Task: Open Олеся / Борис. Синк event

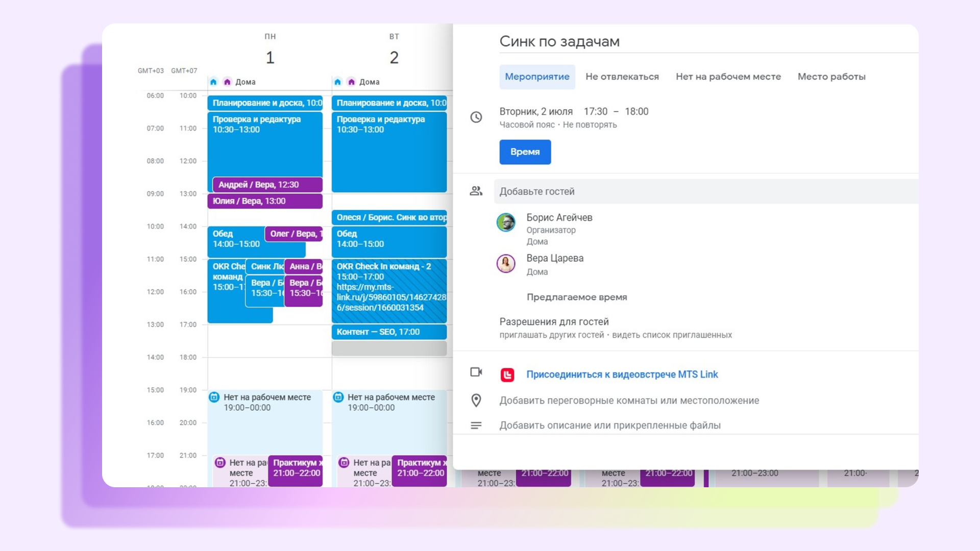Action: (389, 217)
